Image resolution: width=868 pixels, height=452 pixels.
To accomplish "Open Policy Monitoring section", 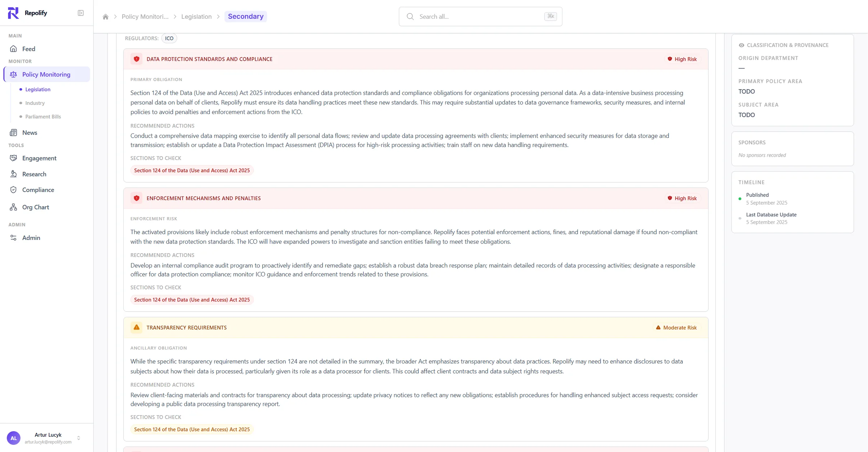I will click(47, 74).
